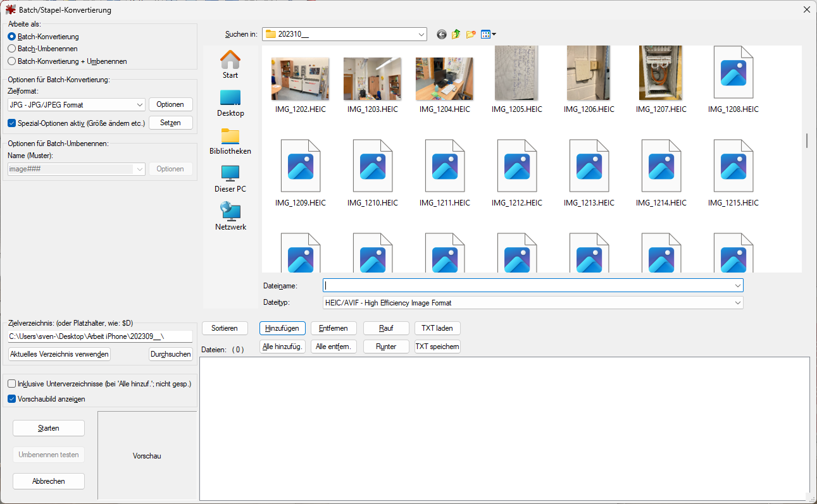Select thumbnail IMG_1202.HEIC
817x504 pixels.
(301, 79)
